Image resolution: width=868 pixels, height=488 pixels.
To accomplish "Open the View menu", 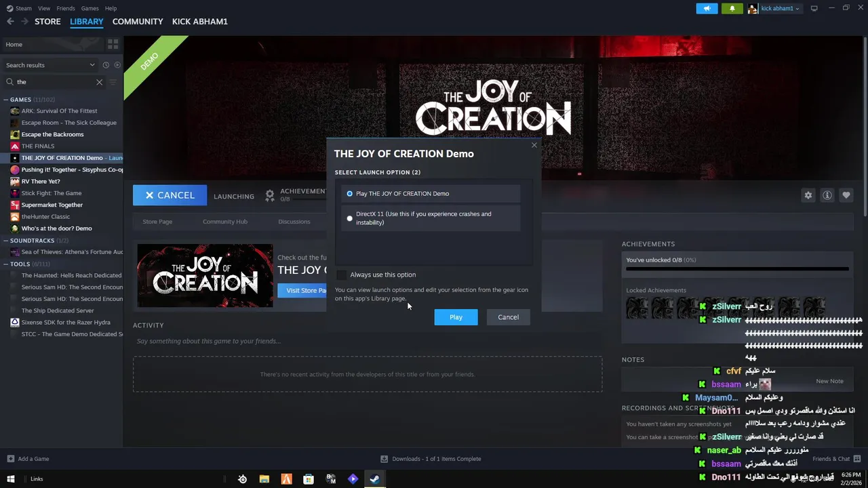I will pyautogui.click(x=44, y=8).
